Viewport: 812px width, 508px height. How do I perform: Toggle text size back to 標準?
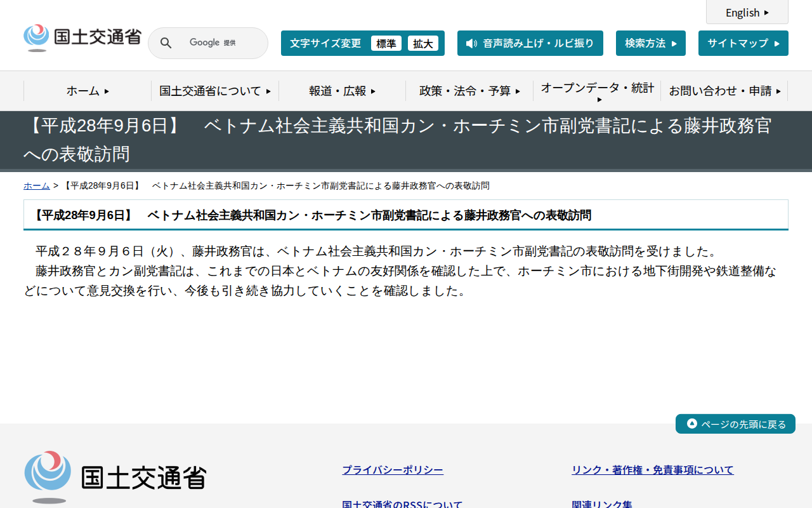(x=386, y=43)
